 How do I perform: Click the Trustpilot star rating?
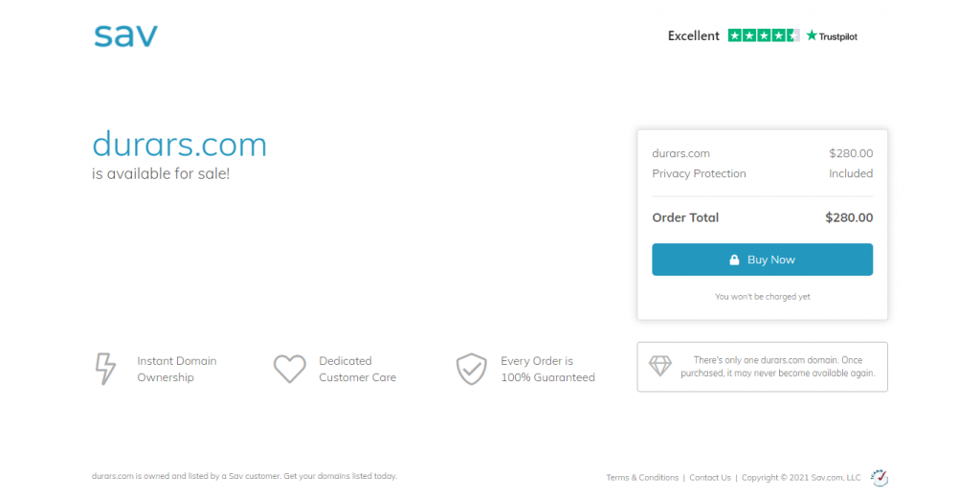(763, 35)
